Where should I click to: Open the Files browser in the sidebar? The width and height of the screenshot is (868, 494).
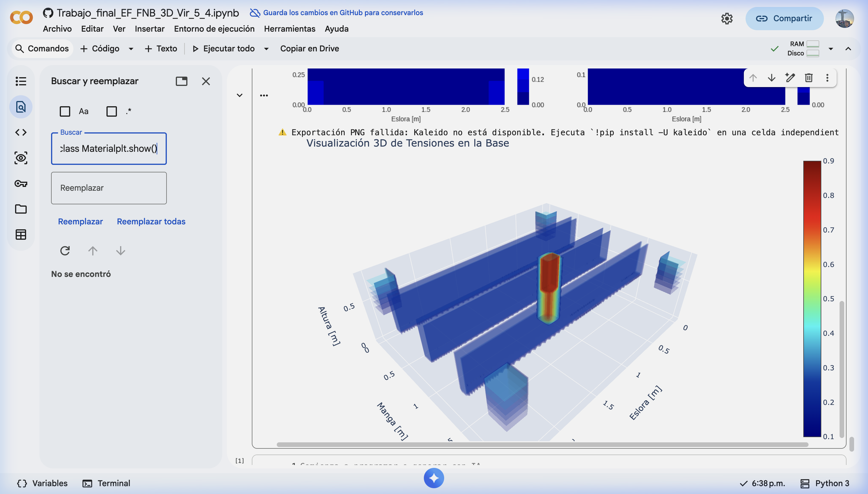[21, 209]
